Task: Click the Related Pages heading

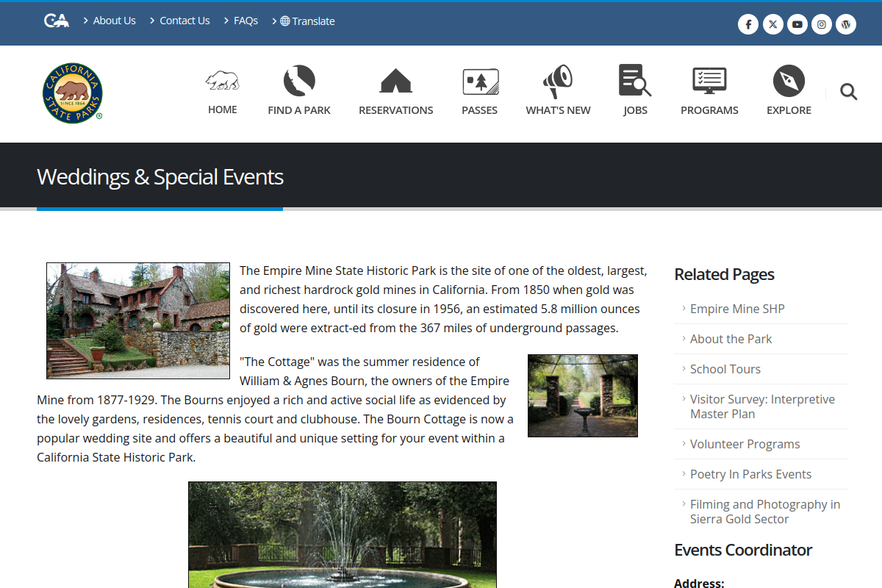Action: pos(724,274)
